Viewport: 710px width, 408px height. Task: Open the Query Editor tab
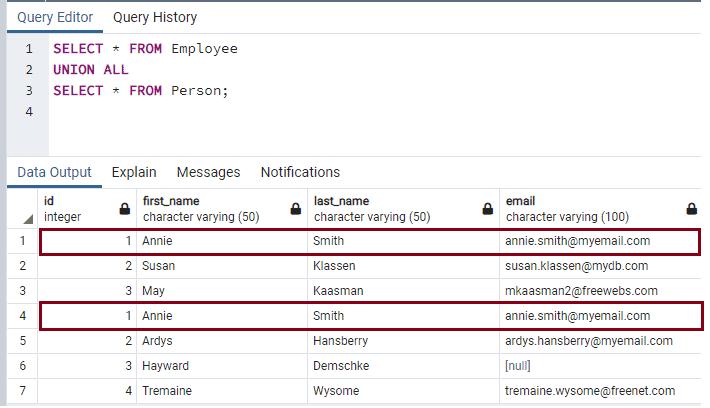point(54,17)
